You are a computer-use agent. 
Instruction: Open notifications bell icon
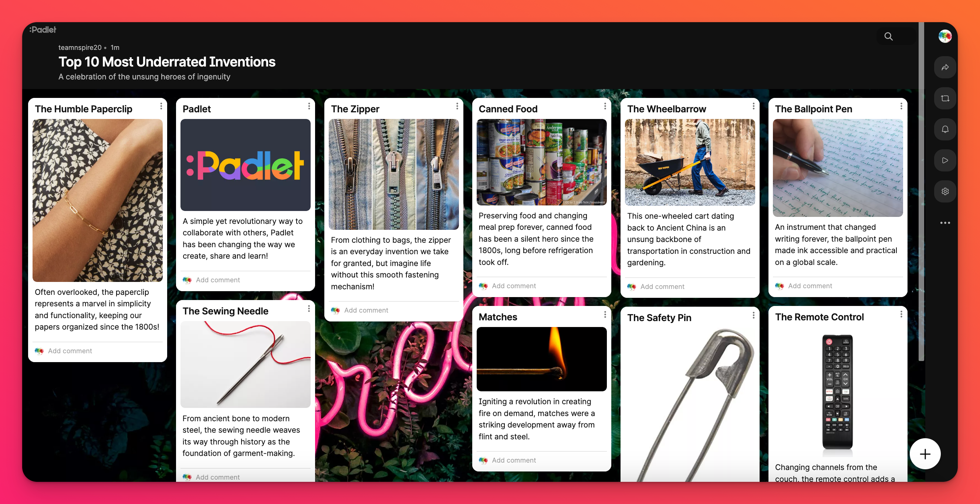945,129
